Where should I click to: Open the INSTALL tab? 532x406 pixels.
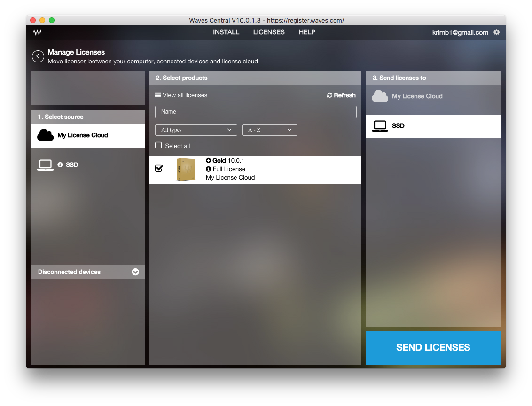point(226,32)
